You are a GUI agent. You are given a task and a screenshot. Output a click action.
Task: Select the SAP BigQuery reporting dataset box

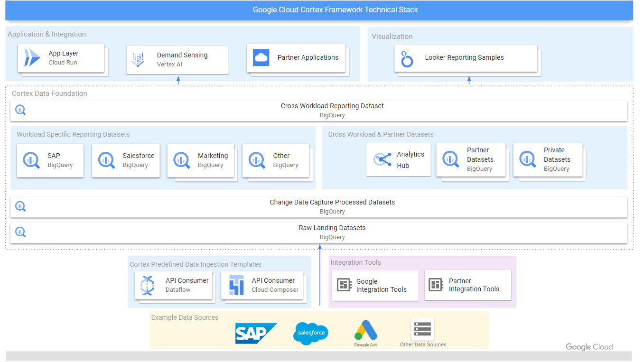[x=50, y=160]
